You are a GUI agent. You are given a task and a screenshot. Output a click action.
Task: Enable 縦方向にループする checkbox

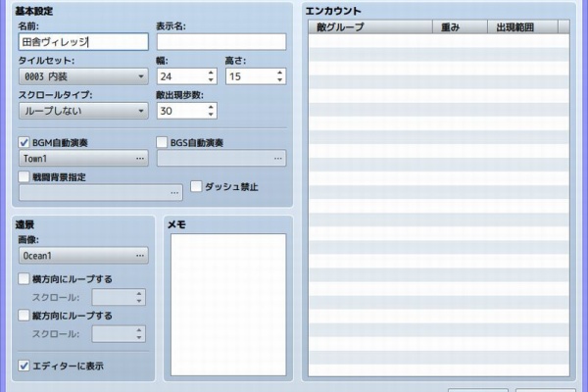tap(24, 317)
